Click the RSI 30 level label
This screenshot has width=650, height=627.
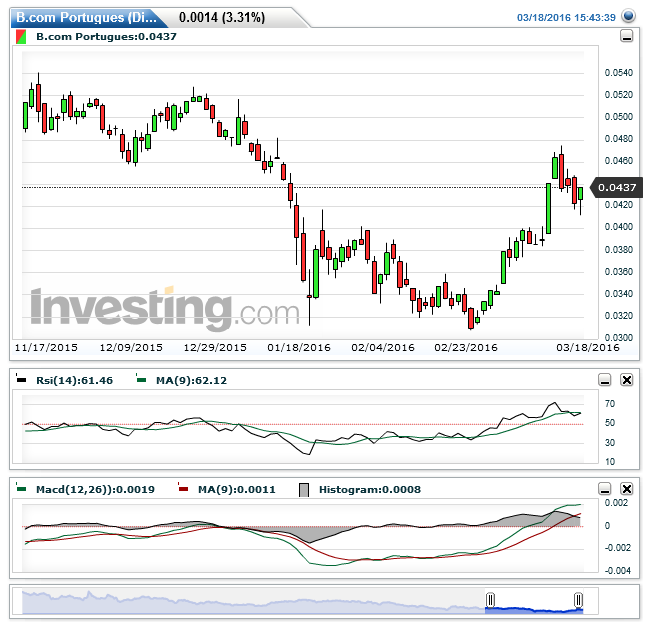pyautogui.click(x=610, y=443)
